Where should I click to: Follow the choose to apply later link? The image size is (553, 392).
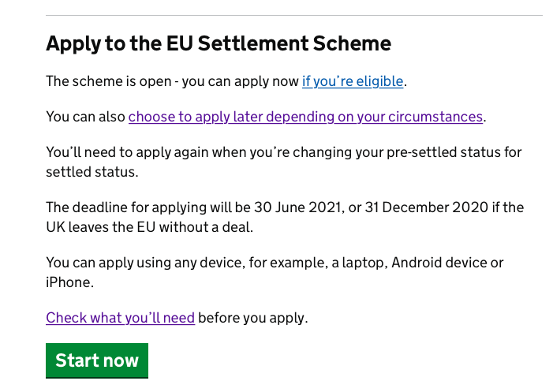(305, 117)
